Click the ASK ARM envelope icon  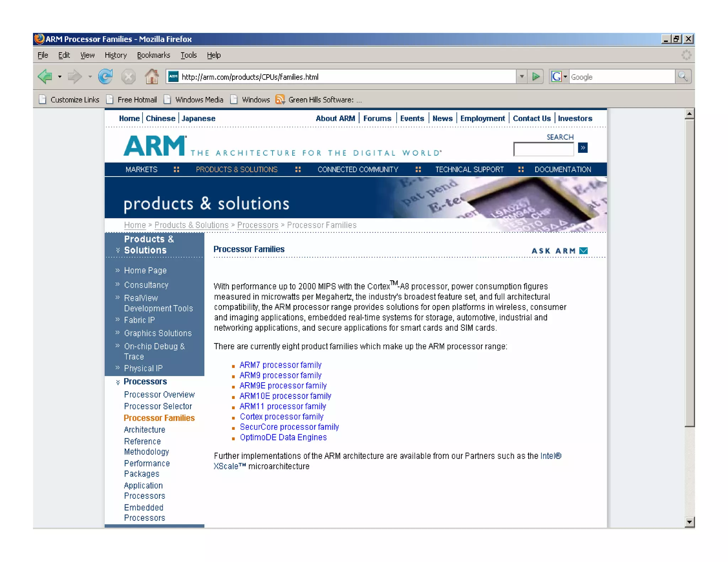pyautogui.click(x=583, y=251)
